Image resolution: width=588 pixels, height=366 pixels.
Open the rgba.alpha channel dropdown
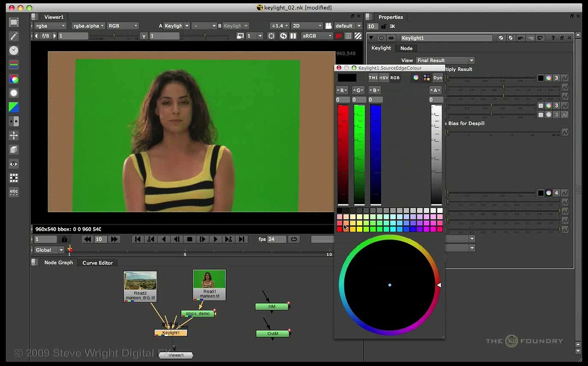tap(89, 26)
